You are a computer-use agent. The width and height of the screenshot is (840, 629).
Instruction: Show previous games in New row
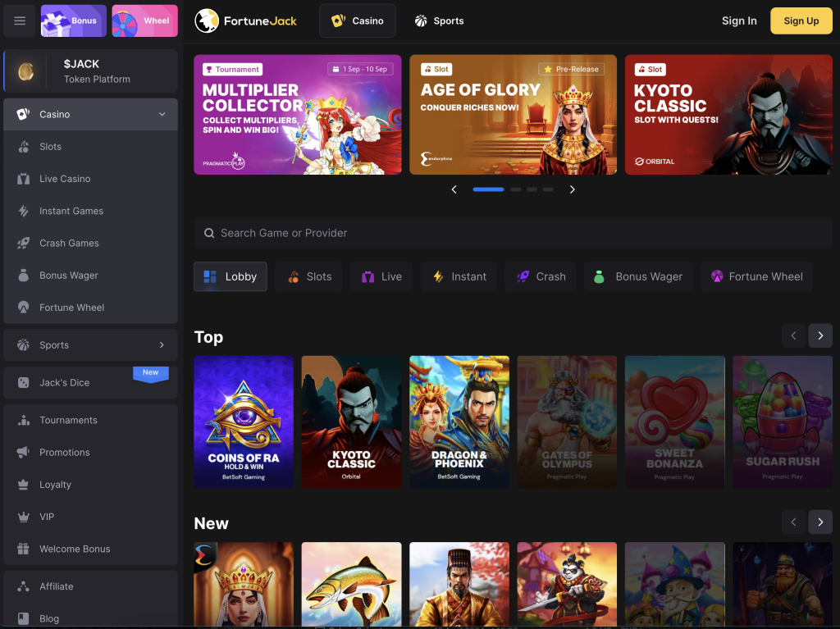pyautogui.click(x=793, y=522)
